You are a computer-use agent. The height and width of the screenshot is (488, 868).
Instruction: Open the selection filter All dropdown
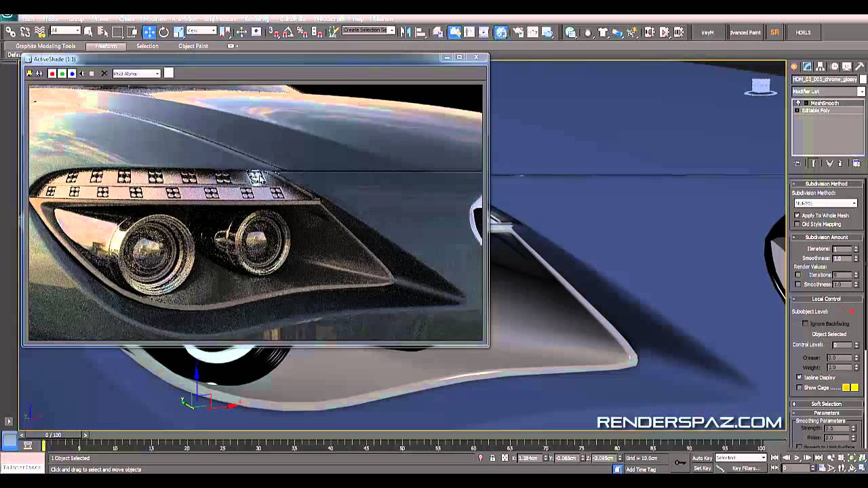(66, 30)
